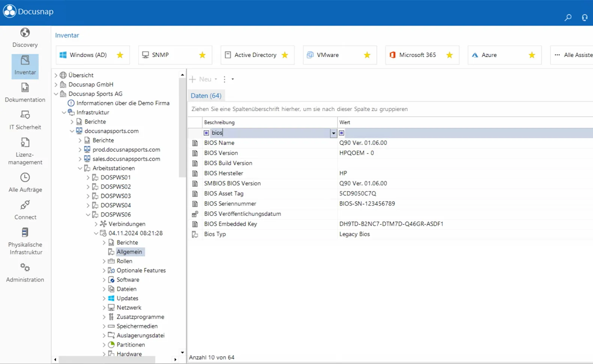Collapse the docusnapsports.com domain node
The height and width of the screenshot is (364, 593).
tap(72, 131)
